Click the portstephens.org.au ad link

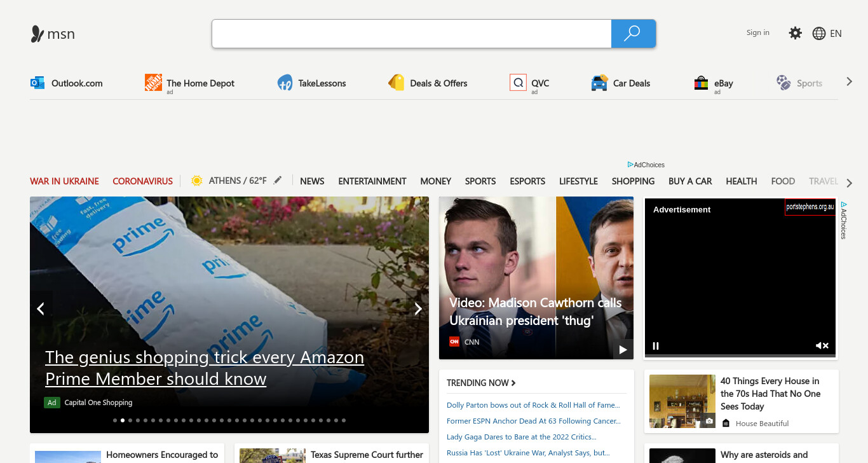click(810, 207)
